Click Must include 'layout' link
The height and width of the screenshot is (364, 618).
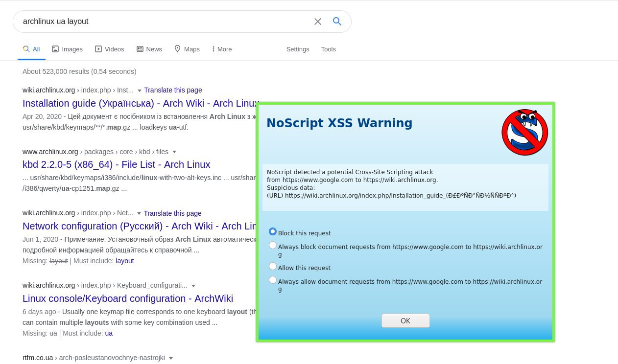125,261
